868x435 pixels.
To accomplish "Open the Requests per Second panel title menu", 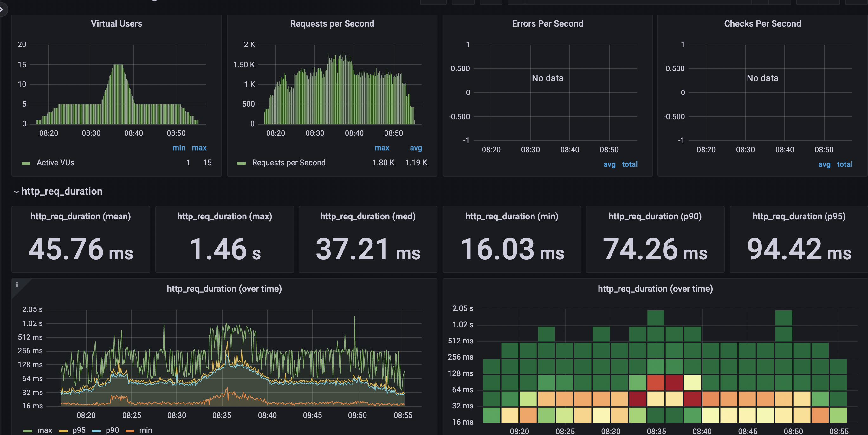I will click(332, 23).
